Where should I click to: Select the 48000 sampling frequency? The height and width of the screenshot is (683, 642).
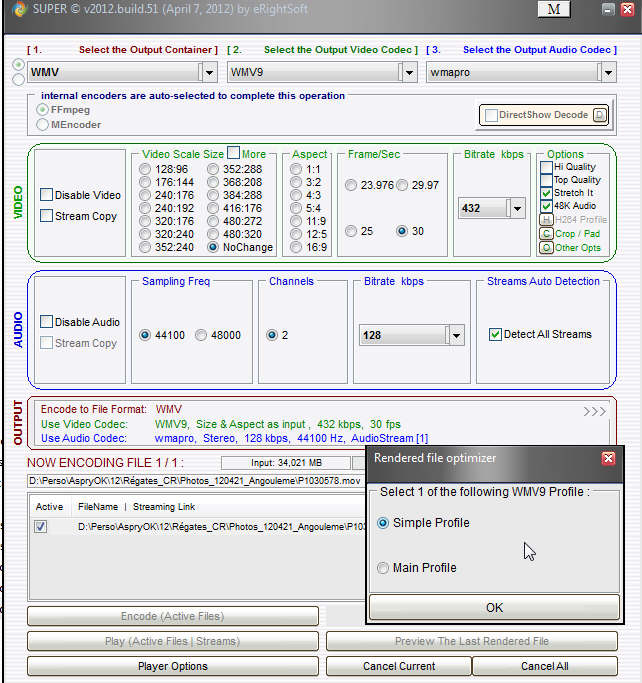pos(201,335)
